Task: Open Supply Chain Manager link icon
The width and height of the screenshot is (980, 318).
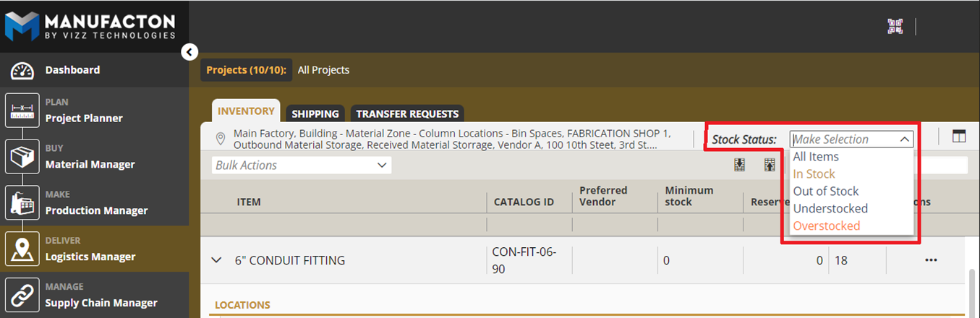Action: 22,296
